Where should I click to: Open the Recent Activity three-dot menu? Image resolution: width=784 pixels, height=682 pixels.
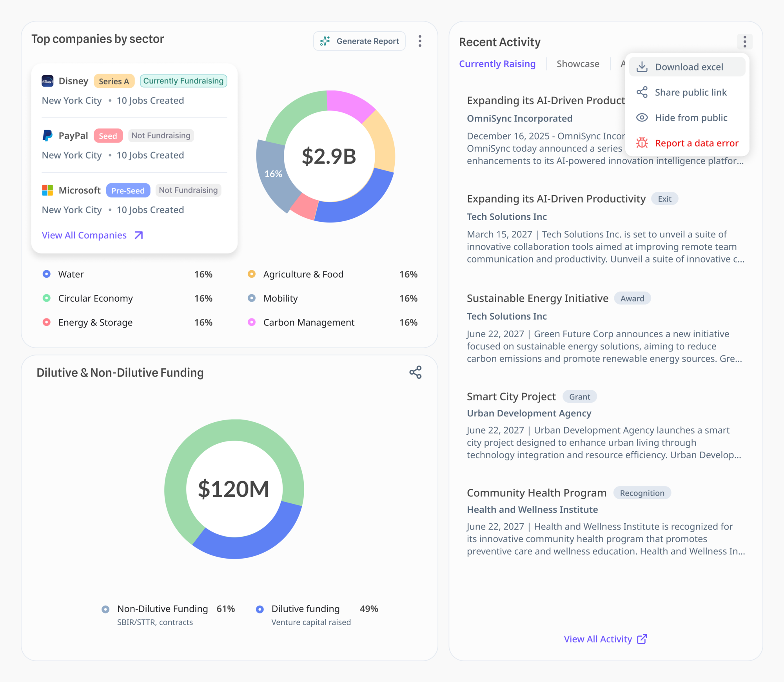[x=745, y=42]
